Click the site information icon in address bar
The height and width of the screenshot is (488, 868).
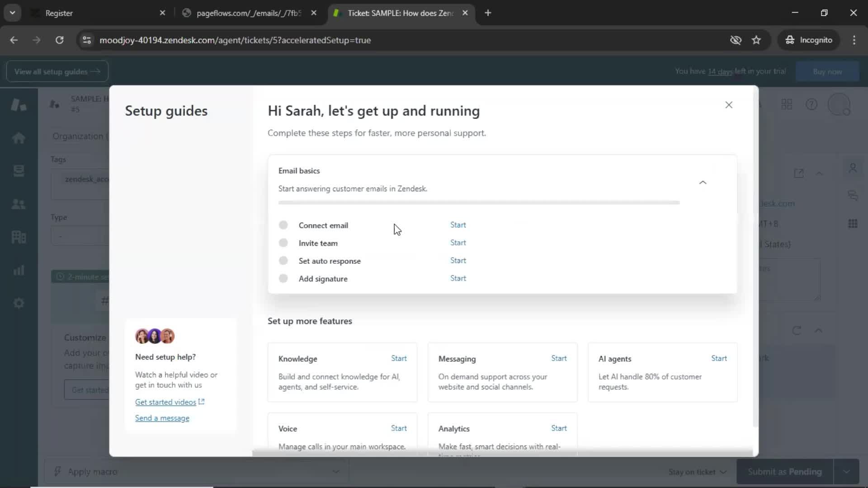tap(86, 40)
